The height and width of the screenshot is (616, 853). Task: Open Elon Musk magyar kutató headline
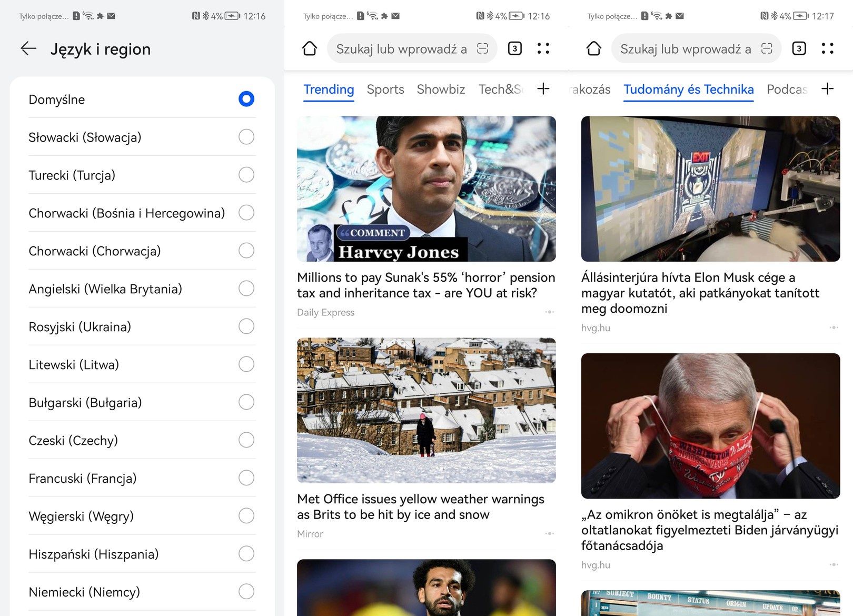point(700,293)
